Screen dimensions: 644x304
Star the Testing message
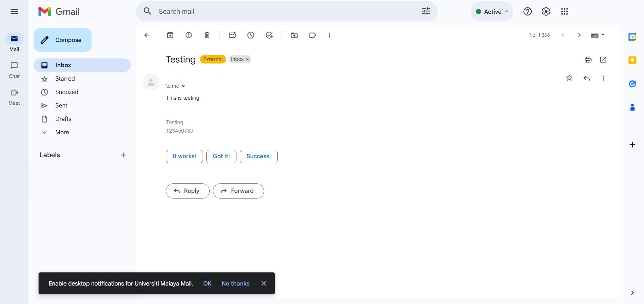[569, 78]
